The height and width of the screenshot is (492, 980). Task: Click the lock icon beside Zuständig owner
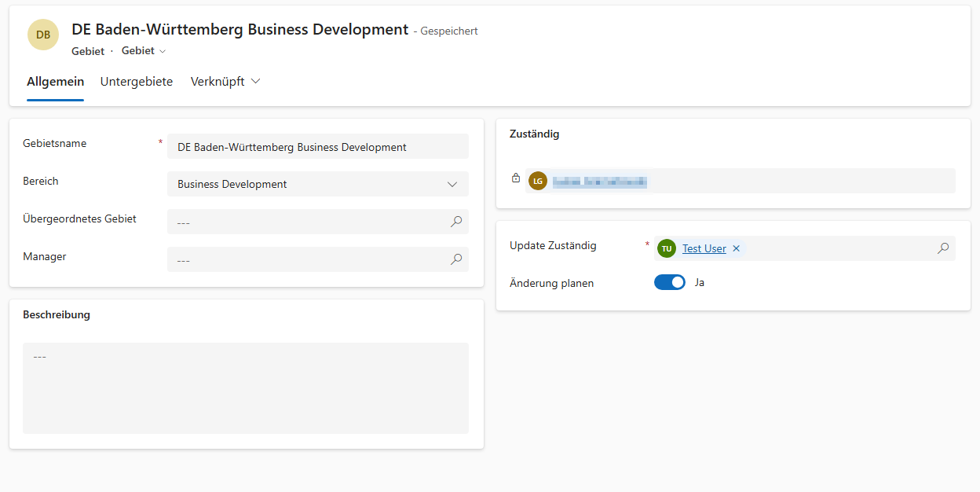coord(516,178)
